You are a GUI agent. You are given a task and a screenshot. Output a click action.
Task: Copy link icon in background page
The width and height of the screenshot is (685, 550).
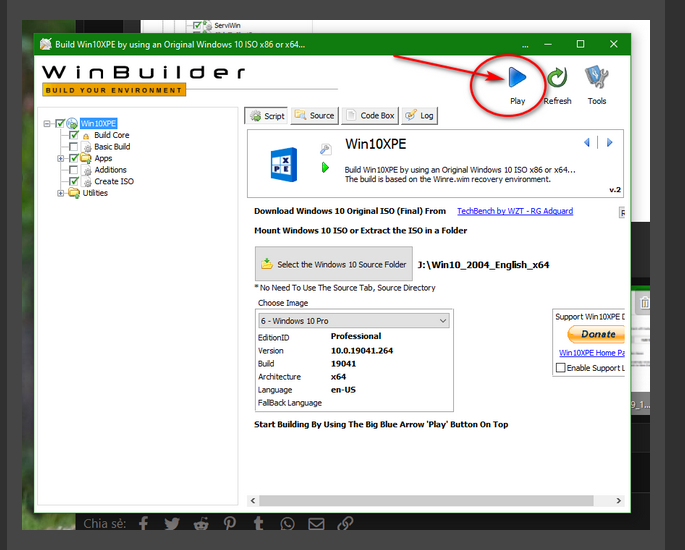coord(345,523)
